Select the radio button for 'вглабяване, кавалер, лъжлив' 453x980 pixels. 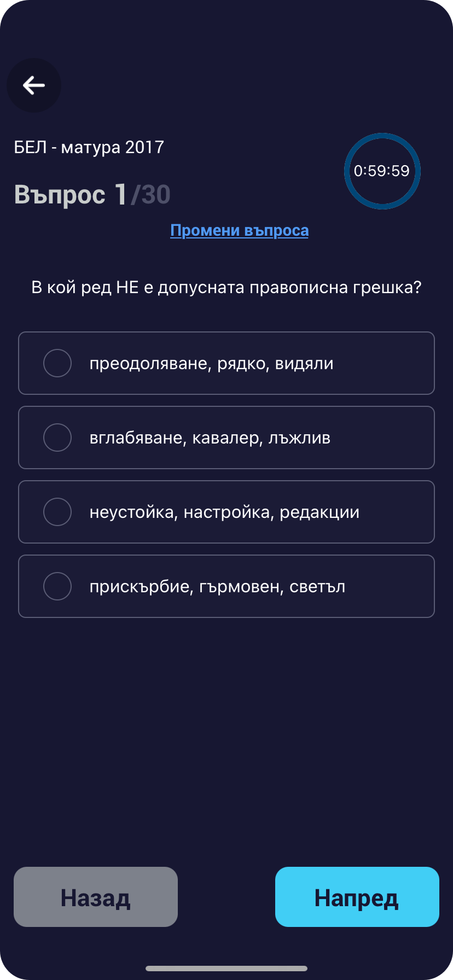[x=57, y=437]
